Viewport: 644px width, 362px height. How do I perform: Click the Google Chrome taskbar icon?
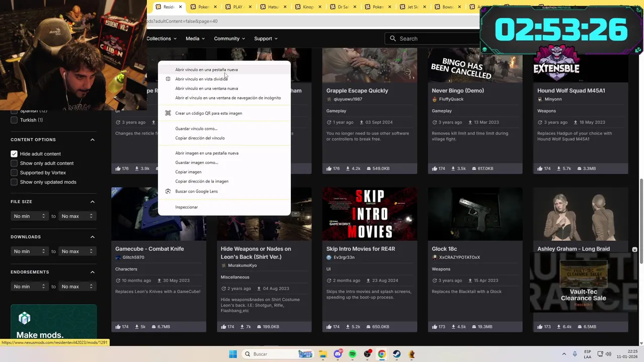pyautogui.click(x=382, y=354)
